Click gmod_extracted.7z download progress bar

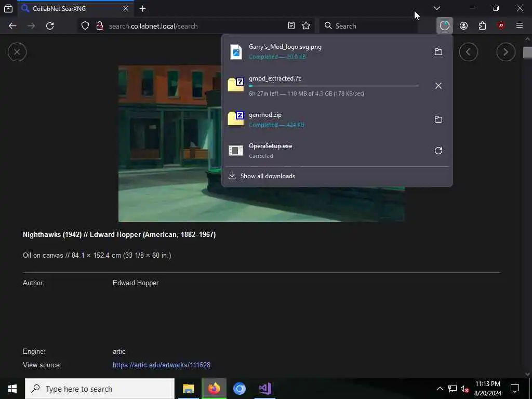(x=334, y=86)
